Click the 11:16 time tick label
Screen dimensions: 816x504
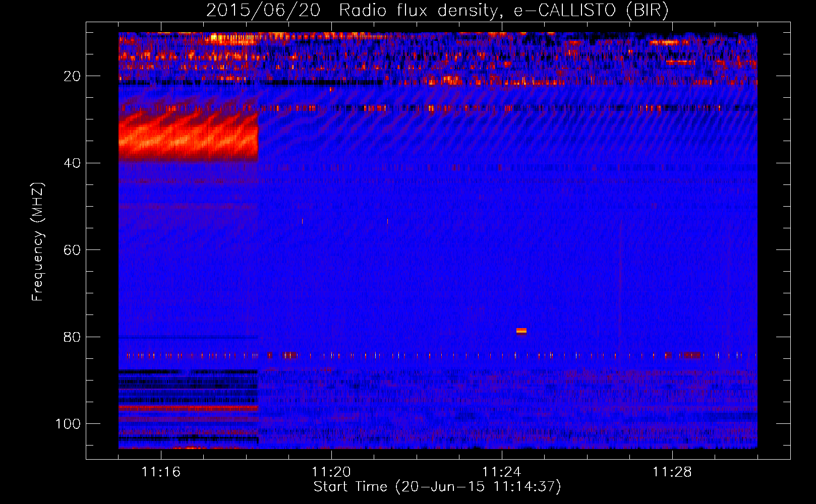pos(161,472)
